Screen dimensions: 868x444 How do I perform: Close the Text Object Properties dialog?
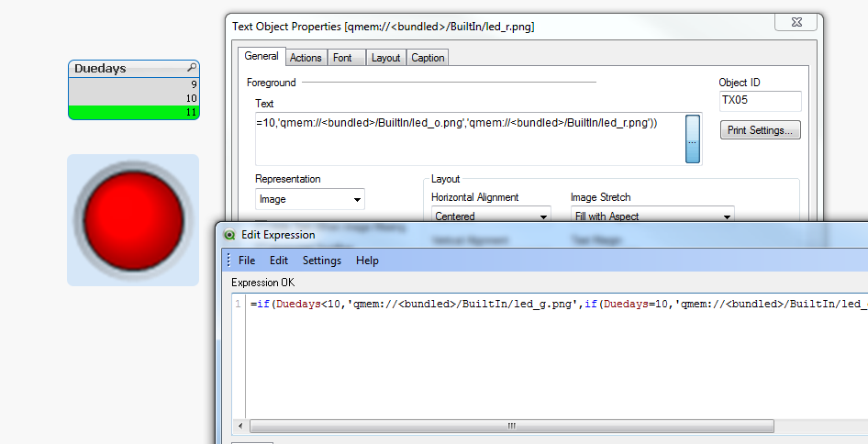click(x=796, y=22)
